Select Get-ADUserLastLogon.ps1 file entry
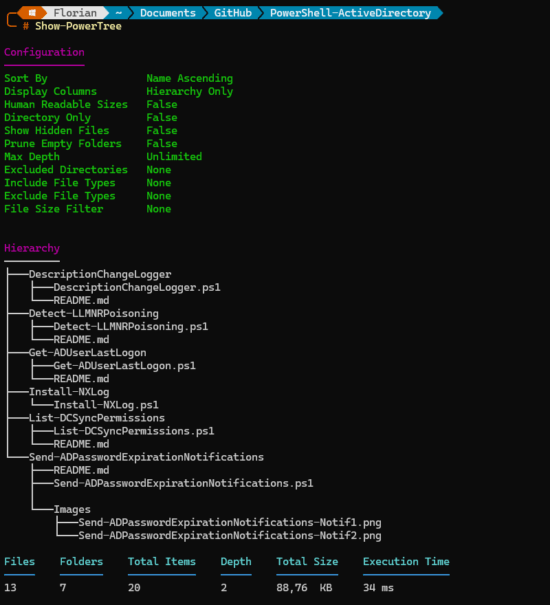The height and width of the screenshot is (605, 550). [x=125, y=366]
